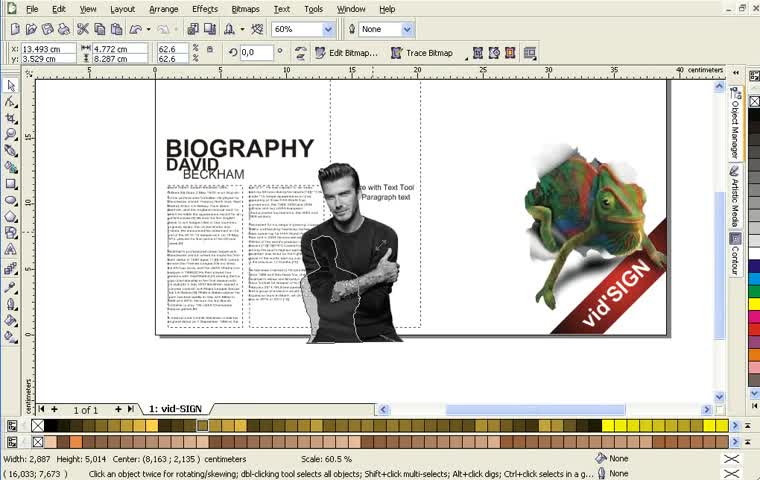Create a new document with New icon
This screenshot has width=760, height=480.
tap(15, 29)
